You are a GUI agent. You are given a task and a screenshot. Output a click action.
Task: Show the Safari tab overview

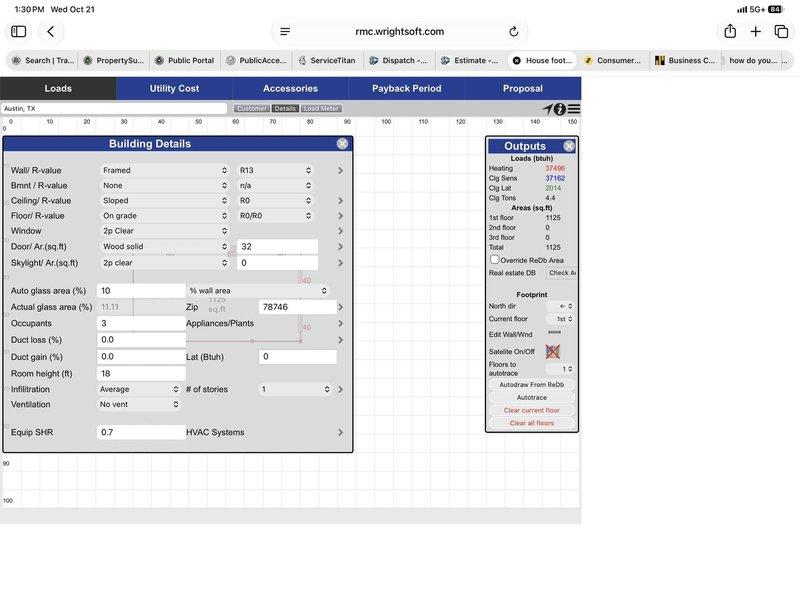click(x=781, y=32)
